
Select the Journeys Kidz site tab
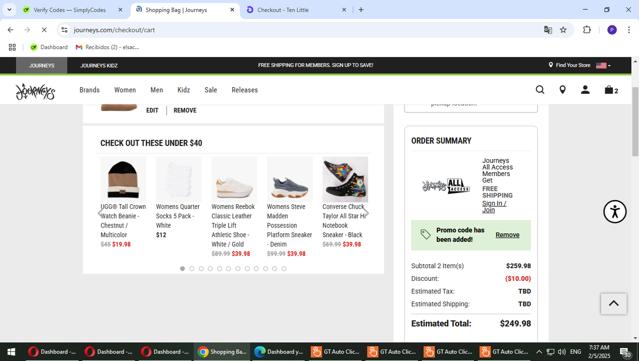pyautogui.click(x=99, y=65)
